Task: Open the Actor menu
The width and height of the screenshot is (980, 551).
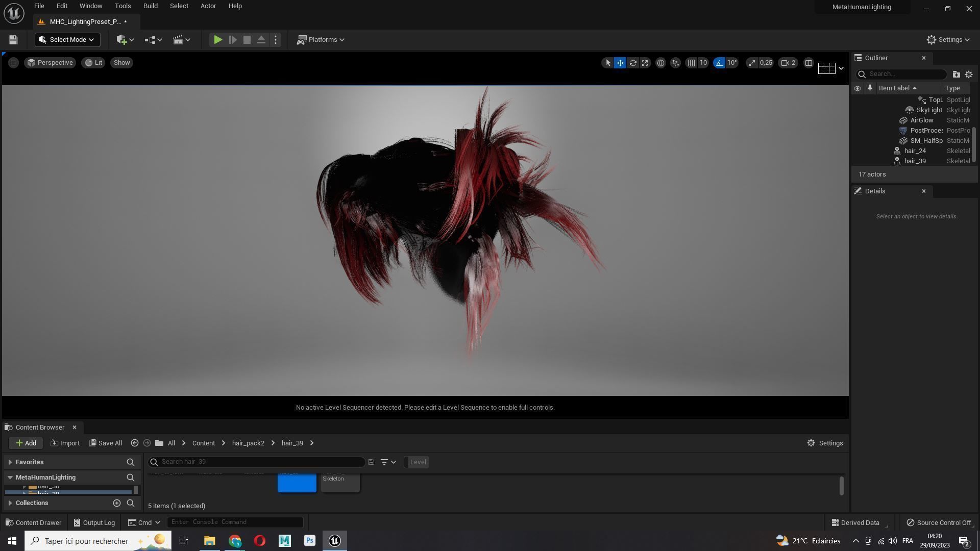Action: click(208, 6)
